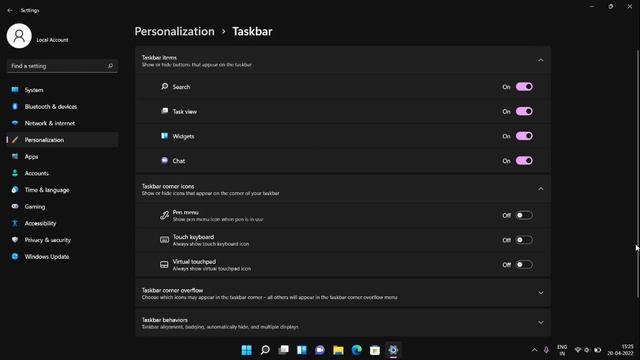This screenshot has width=640, height=360.
Task: Click the Chat row icon
Action: (x=164, y=160)
